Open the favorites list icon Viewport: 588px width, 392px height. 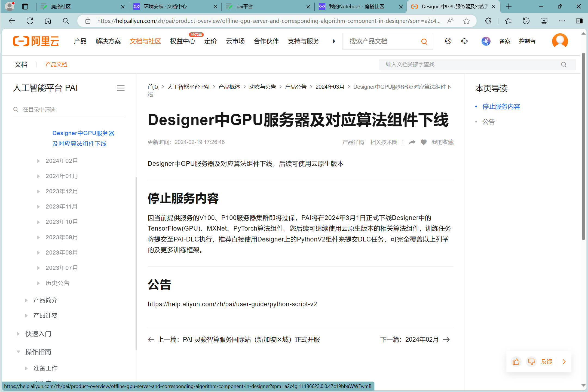point(508,21)
